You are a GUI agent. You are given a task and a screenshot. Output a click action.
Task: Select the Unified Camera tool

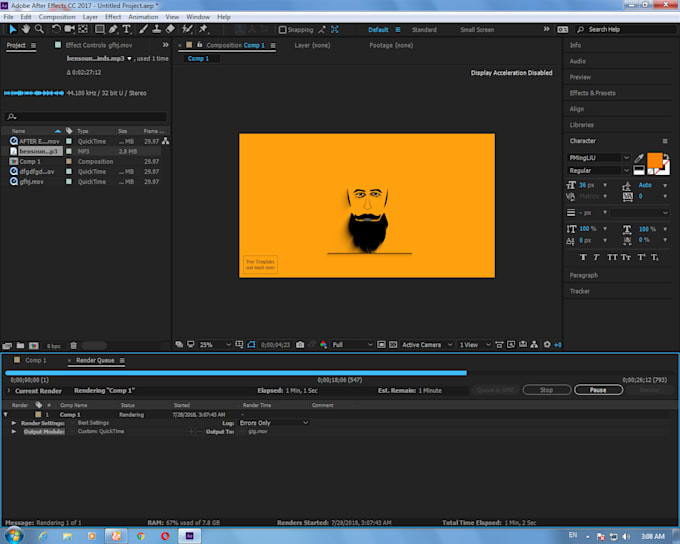[69, 29]
